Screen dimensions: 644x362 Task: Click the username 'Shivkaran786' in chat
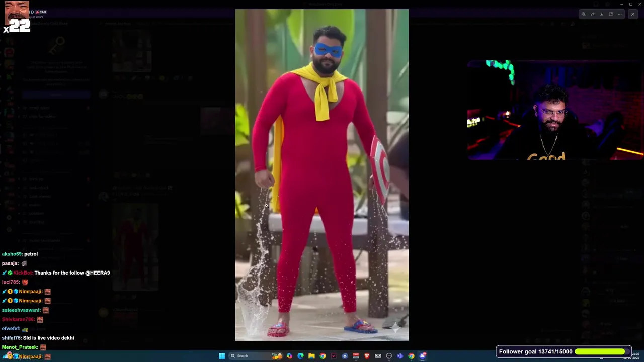(x=18, y=319)
